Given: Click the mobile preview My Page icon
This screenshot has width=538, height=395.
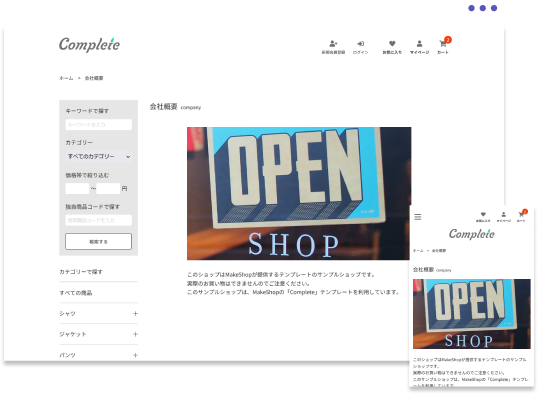Looking at the screenshot, I should [x=503, y=214].
